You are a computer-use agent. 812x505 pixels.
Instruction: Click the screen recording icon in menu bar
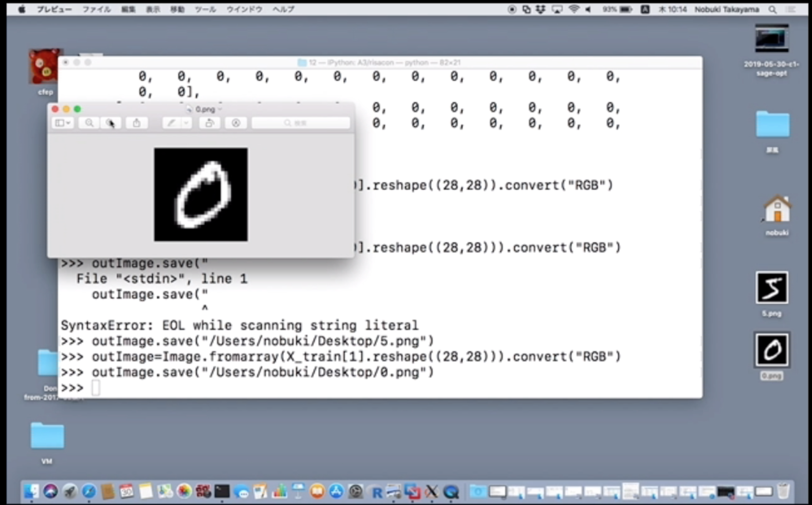pos(512,10)
